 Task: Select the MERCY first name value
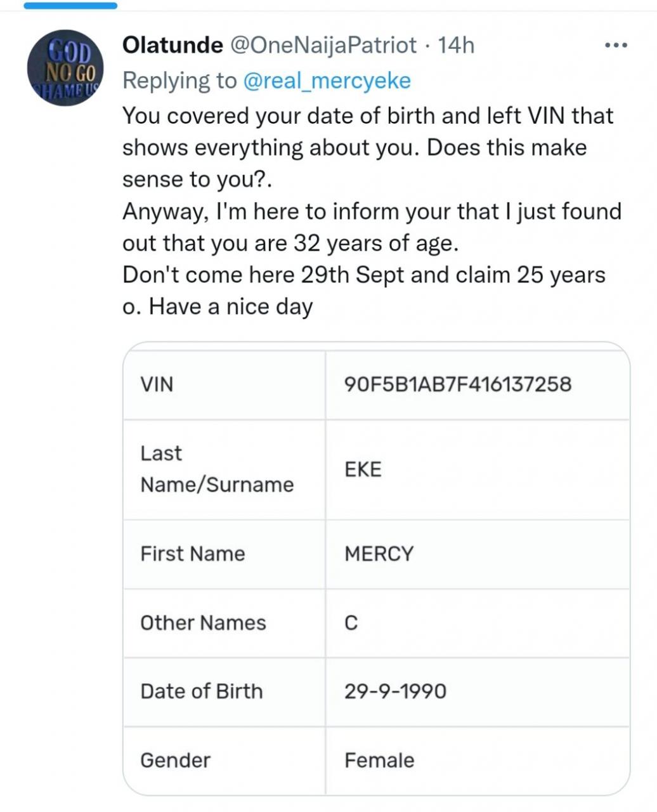(379, 554)
